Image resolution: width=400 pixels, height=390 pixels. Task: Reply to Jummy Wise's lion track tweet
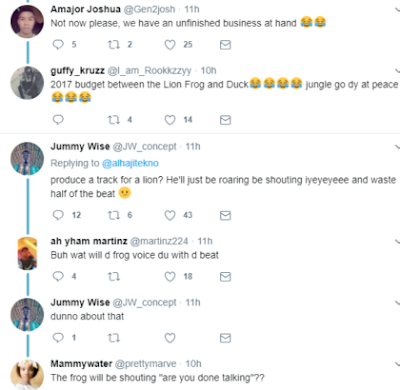pos(58,215)
